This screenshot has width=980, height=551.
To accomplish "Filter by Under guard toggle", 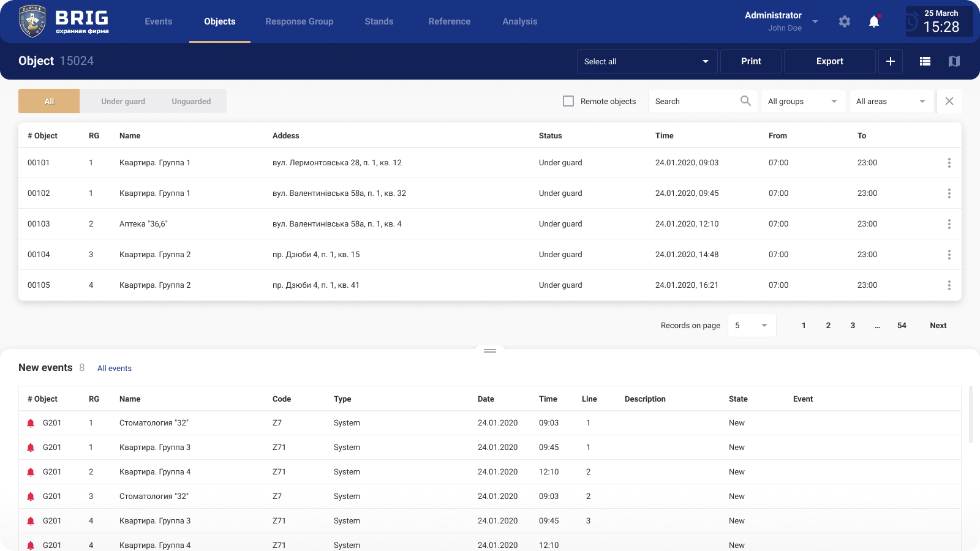I will pyautogui.click(x=123, y=101).
